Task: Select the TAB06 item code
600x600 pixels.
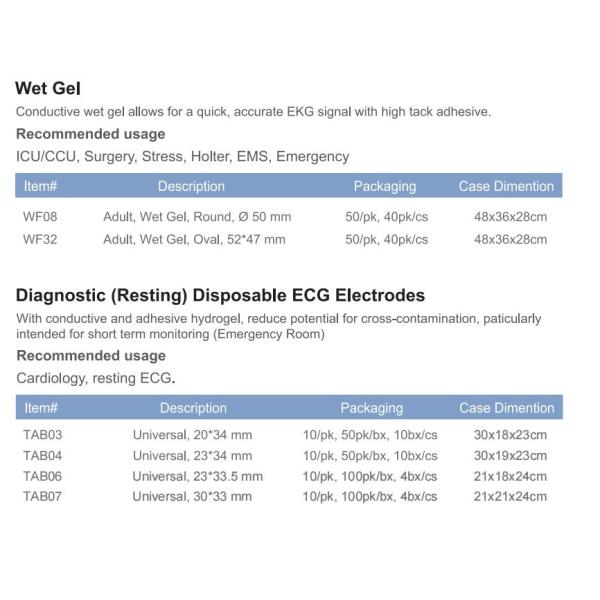Action: (42, 476)
